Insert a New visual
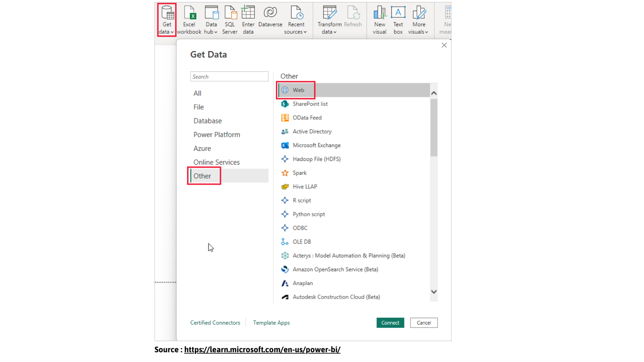The height and width of the screenshot is (362, 644). (x=379, y=20)
